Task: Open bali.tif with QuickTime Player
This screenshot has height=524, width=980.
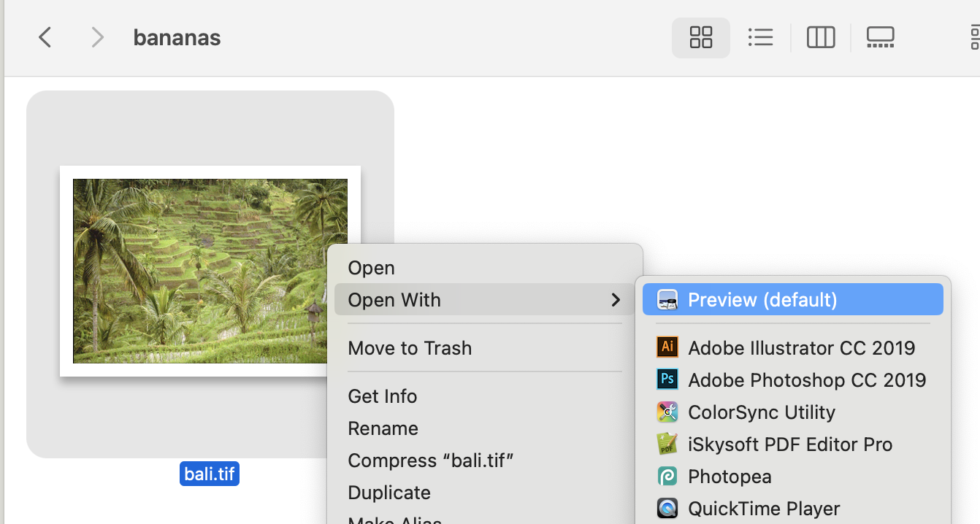Action: [763, 508]
